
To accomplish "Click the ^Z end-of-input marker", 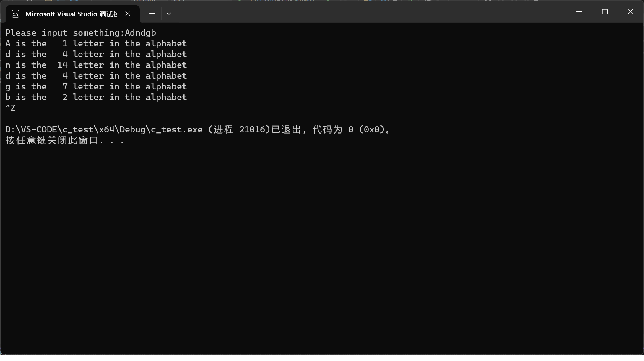I will [x=10, y=108].
